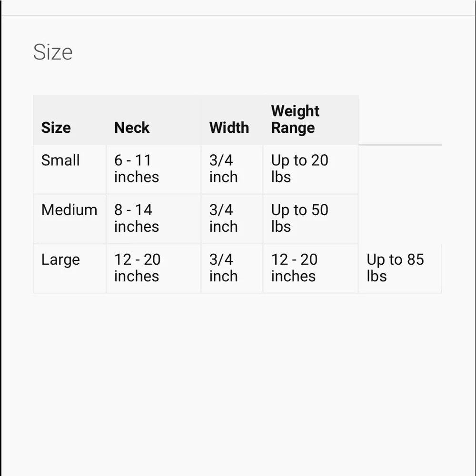The width and height of the screenshot is (476, 476).
Task: Click the Size heading above the table
Action: coord(53,52)
